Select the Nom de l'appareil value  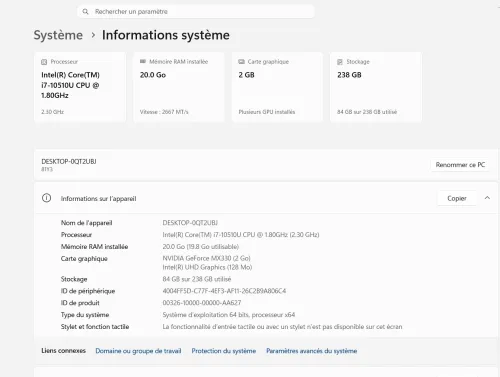(190, 223)
